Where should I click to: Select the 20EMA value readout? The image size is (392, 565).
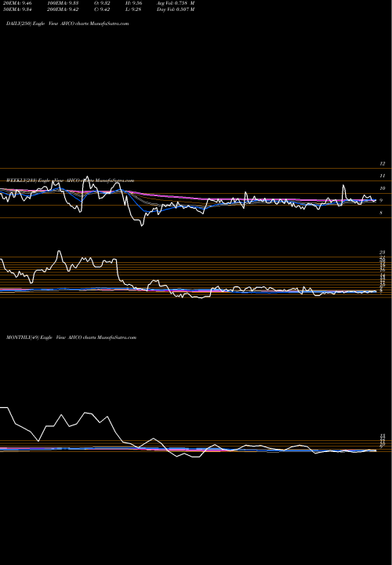pyautogui.click(x=17, y=3)
